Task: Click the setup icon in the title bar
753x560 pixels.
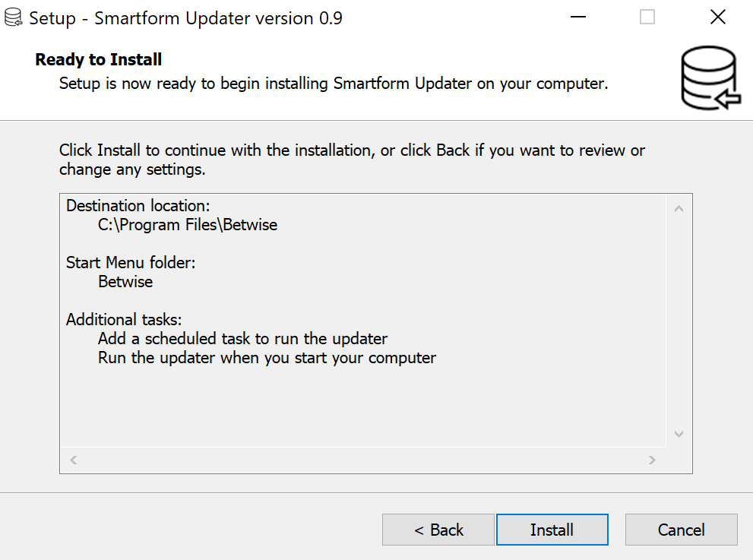Action: pos(13,17)
